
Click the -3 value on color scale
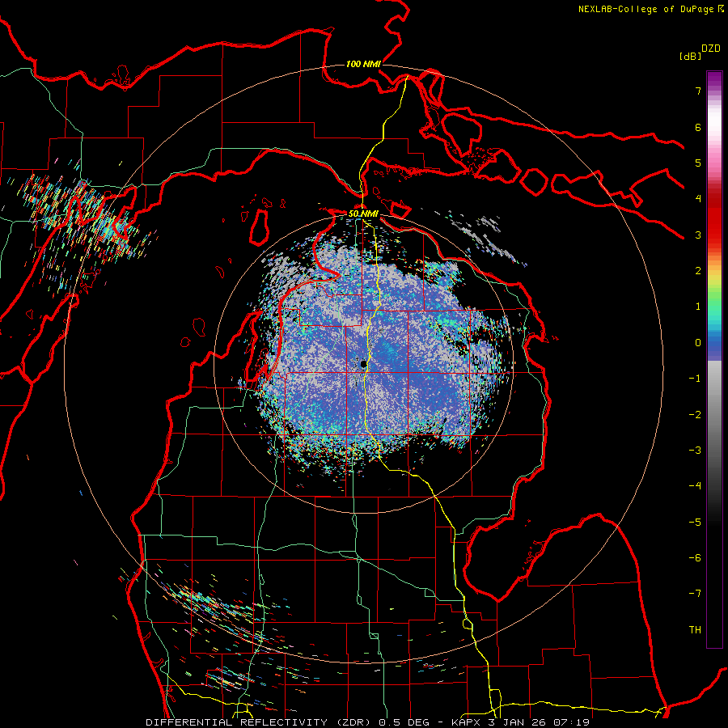695,451
